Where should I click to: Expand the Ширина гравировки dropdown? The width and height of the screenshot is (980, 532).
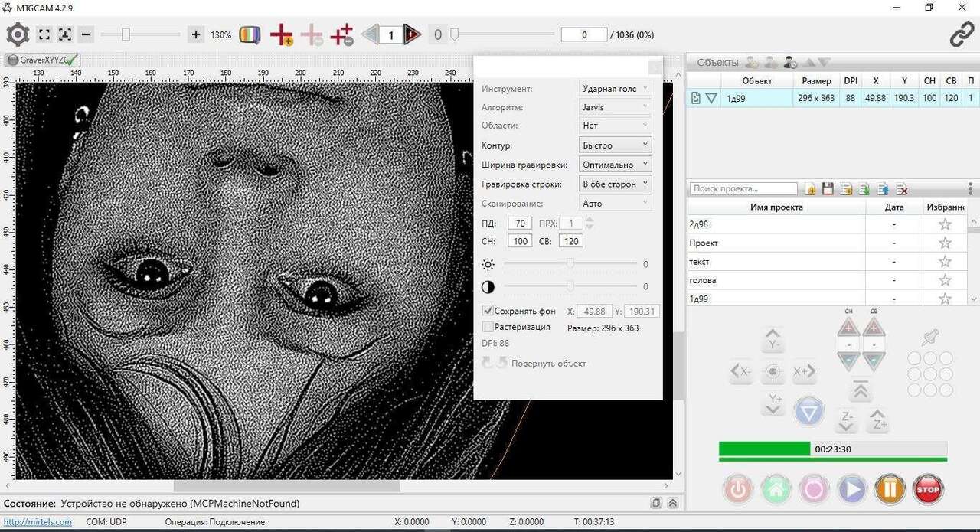pos(615,164)
